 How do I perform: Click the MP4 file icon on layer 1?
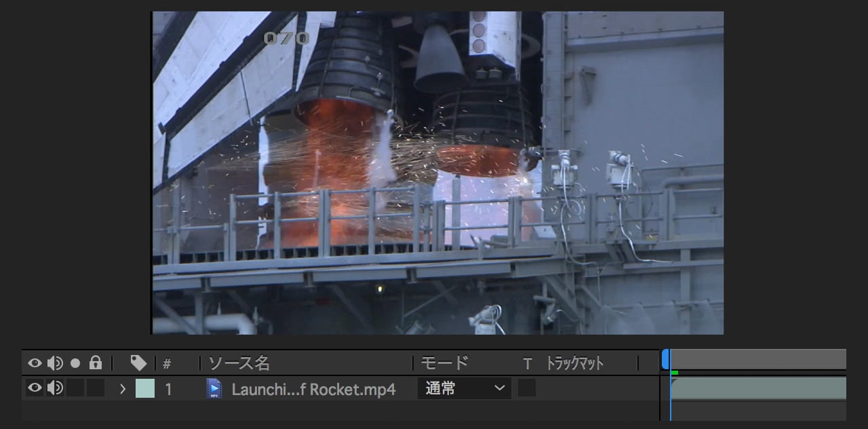click(x=214, y=389)
